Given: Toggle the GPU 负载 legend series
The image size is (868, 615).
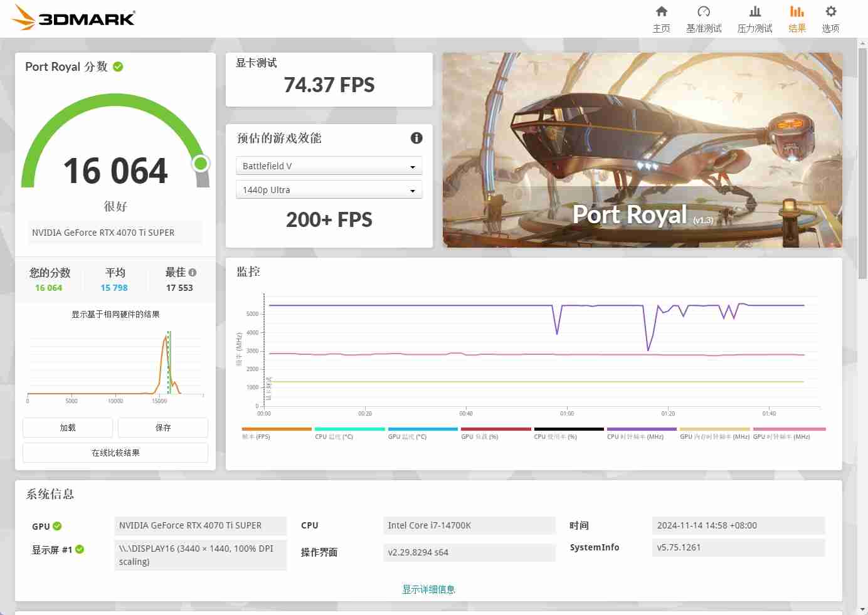Looking at the screenshot, I should click(480, 433).
